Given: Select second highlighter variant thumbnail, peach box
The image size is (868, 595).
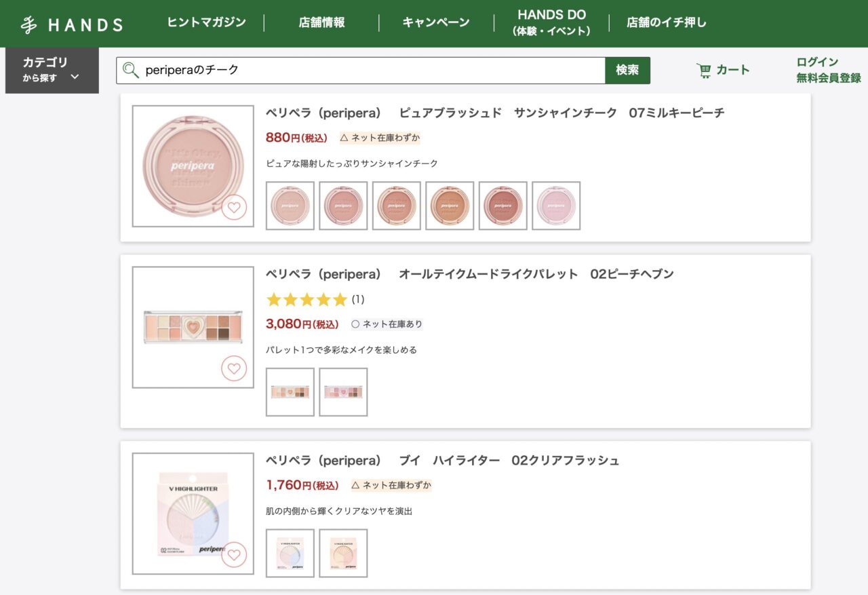Looking at the screenshot, I should 343,553.
